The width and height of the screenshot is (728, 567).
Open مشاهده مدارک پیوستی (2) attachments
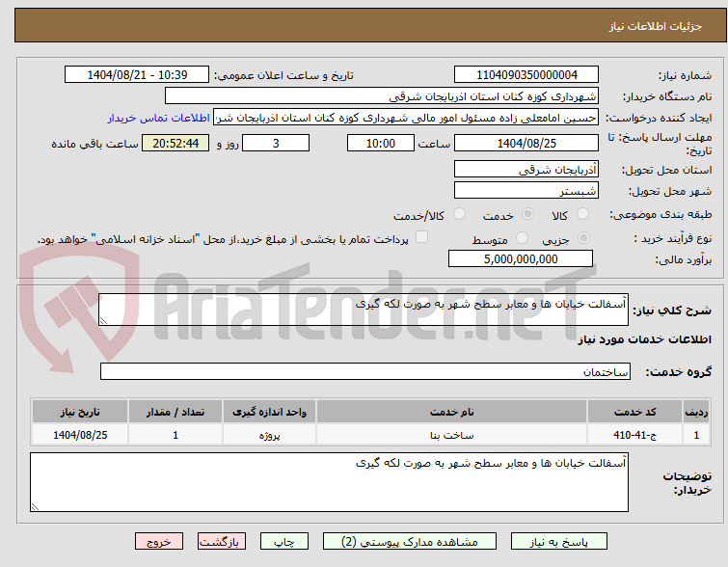point(410,542)
